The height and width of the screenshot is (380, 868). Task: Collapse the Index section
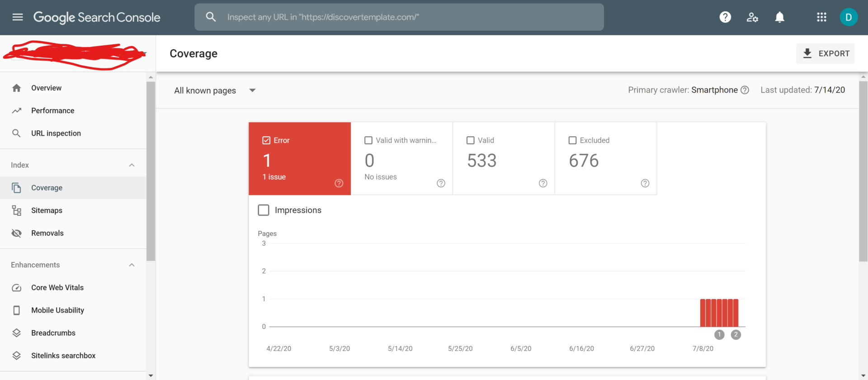pyautogui.click(x=132, y=165)
